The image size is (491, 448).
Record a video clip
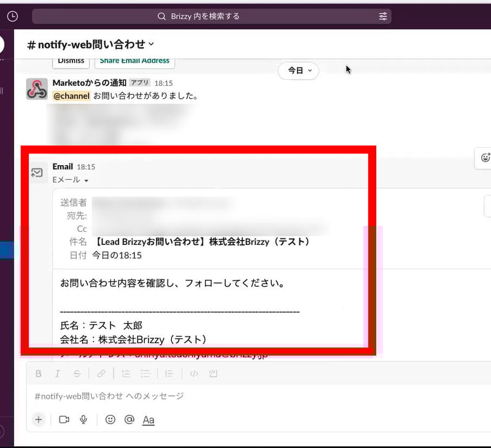click(x=64, y=420)
